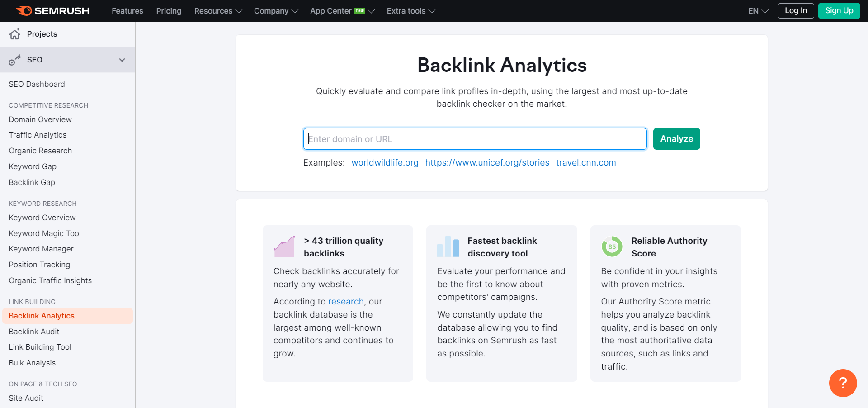The width and height of the screenshot is (868, 408).
Task: Click the travel.cnn.com example link
Action: [x=586, y=163]
